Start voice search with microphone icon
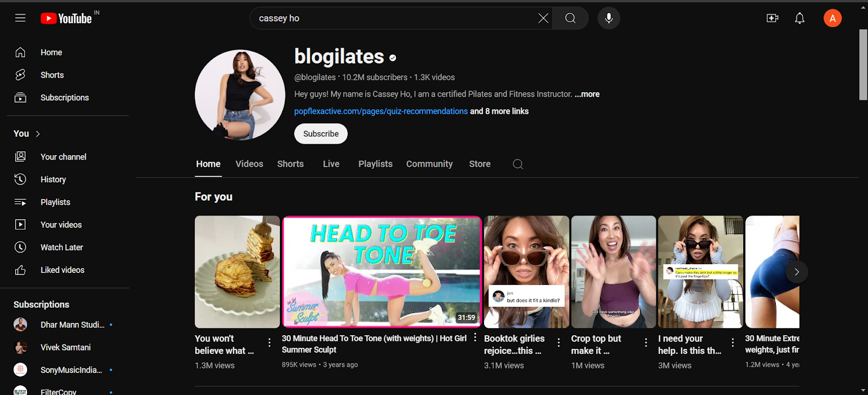The height and width of the screenshot is (395, 868). click(x=609, y=18)
